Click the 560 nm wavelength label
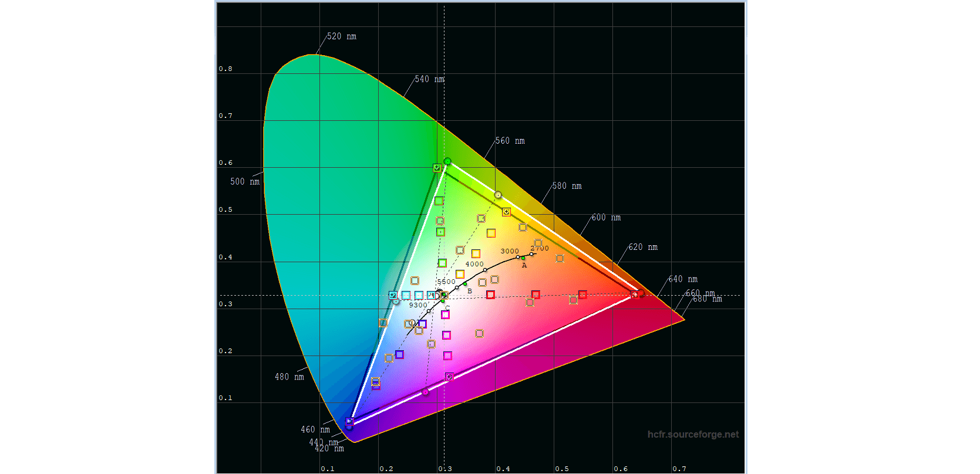Image resolution: width=980 pixels, height=474 pixels. click(510, 141)
